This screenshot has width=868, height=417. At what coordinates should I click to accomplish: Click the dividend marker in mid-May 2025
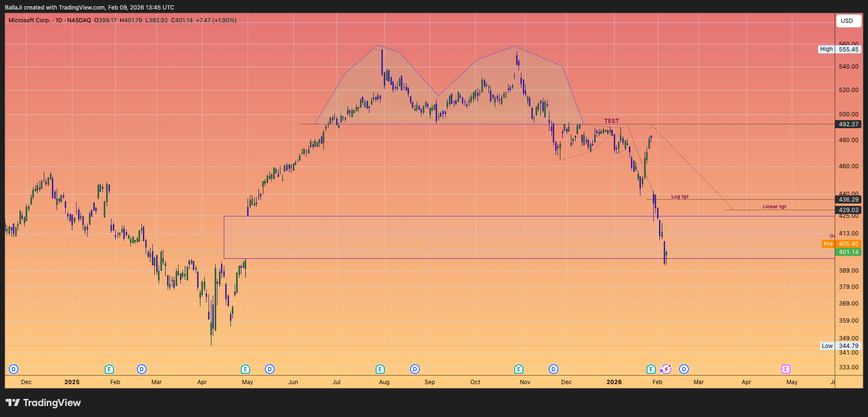coord(270,369)
